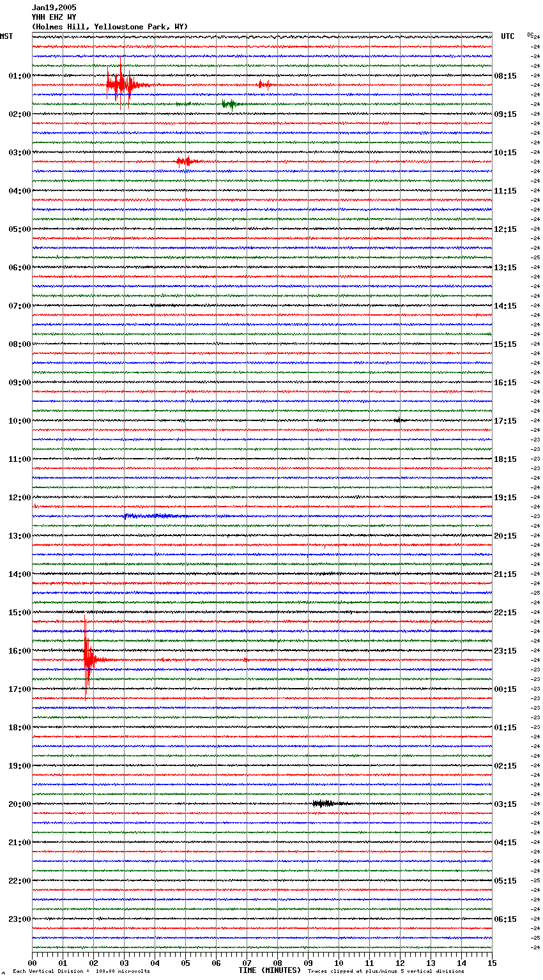Image resolution: width=543 pixels, height=980 pixels.
Task: Click the 10:15 UTC time label
Action: [x=505, y=153]
